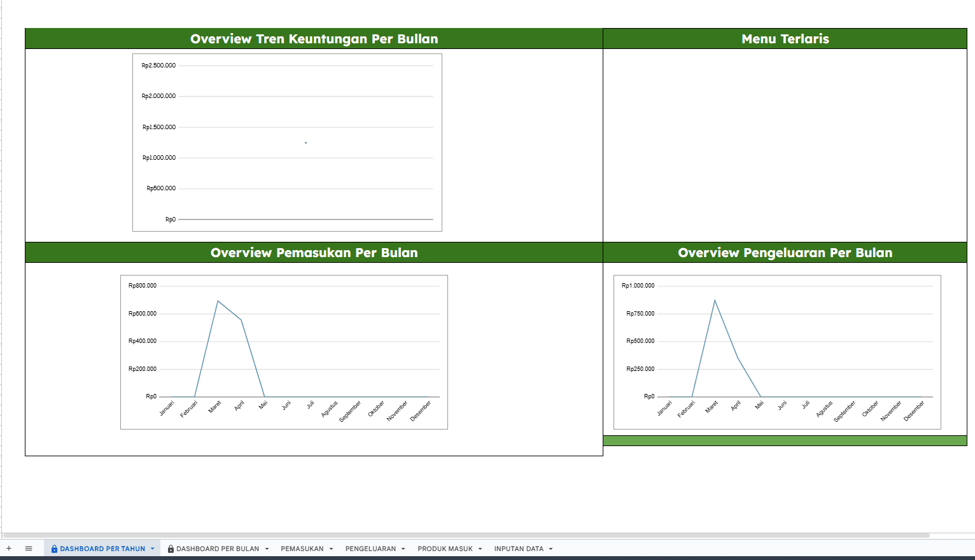Image resolution: width=975 pixels, height=560 pixels.
Task: Select the Keuntungan trend chart
Action: [287, 143]
